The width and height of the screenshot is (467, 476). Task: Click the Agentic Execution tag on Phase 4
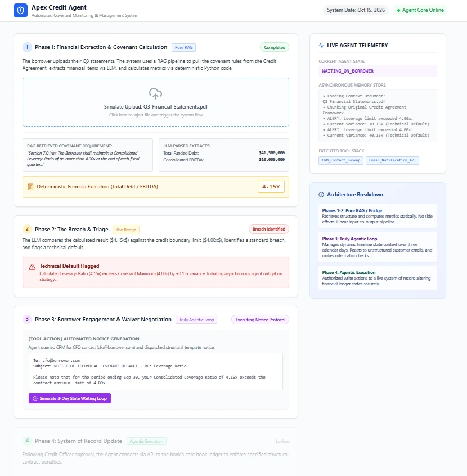tap(146, 441)
